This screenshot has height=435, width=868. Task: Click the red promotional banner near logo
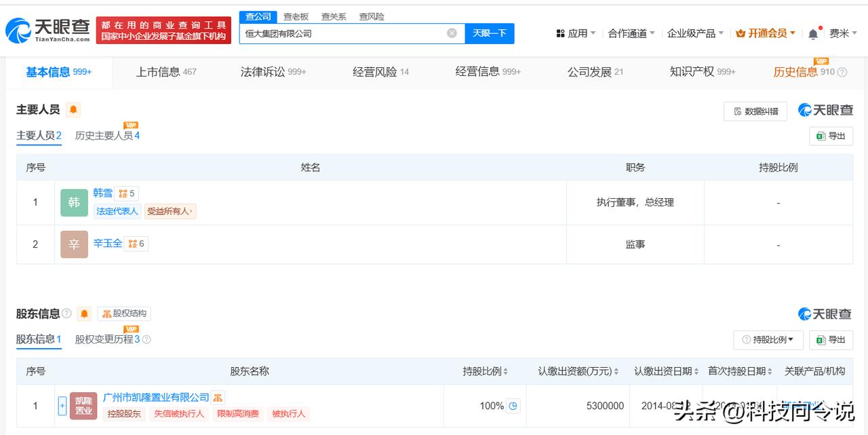point(163,31)
